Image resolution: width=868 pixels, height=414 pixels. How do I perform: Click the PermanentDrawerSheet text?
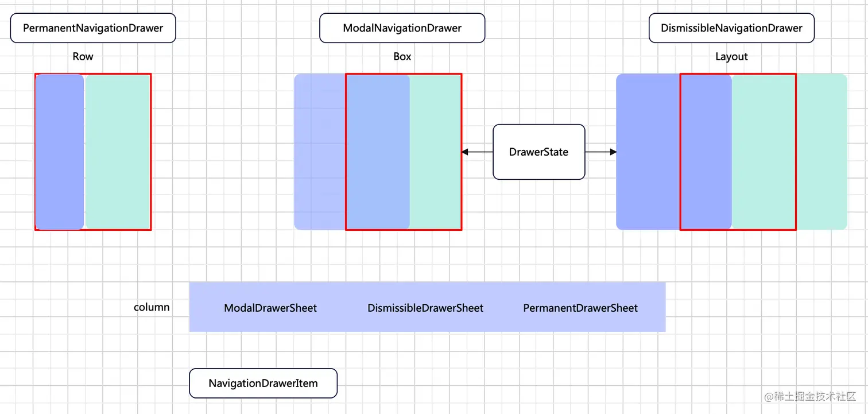(x=580, y=308)
